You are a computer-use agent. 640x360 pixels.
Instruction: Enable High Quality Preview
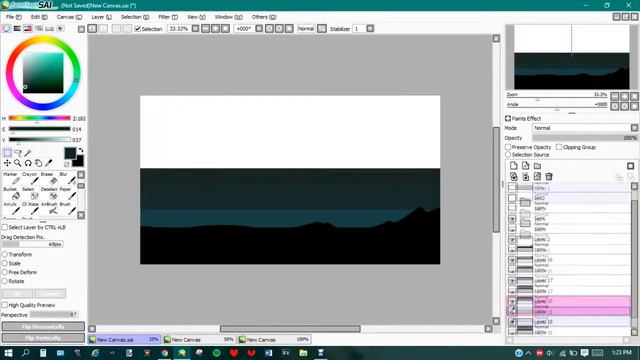(4, 305)
